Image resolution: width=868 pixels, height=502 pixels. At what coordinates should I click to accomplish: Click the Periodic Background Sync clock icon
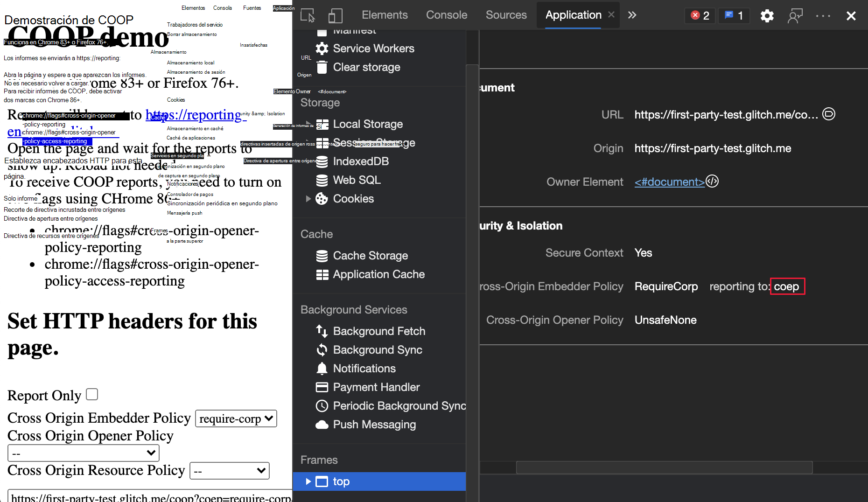[322, 406]
